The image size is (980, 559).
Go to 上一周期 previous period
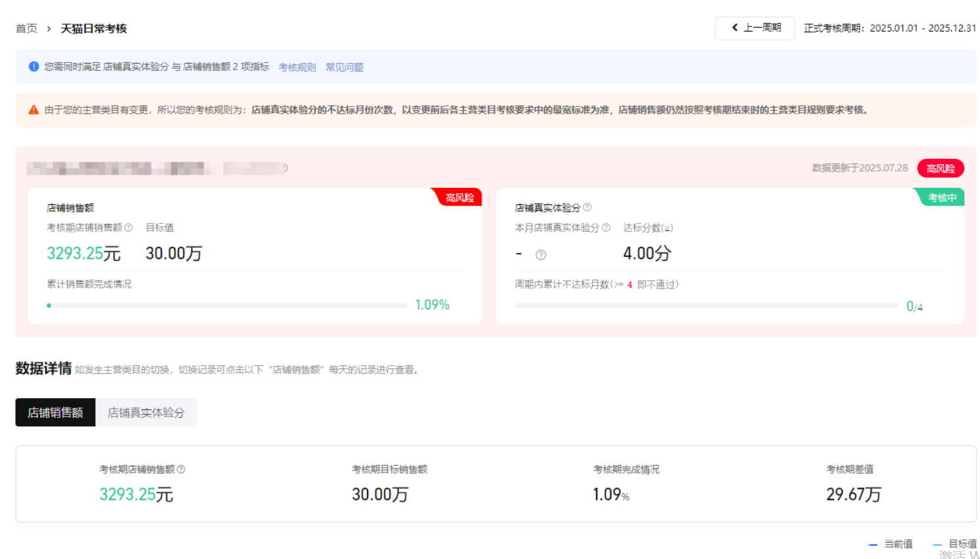click(x=755, y=28)
